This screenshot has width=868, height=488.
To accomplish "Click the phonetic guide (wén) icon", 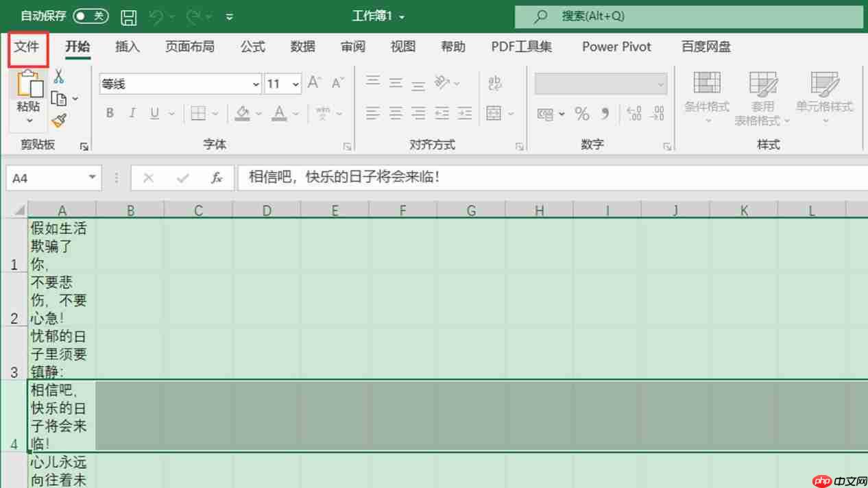I will point(323,113).
